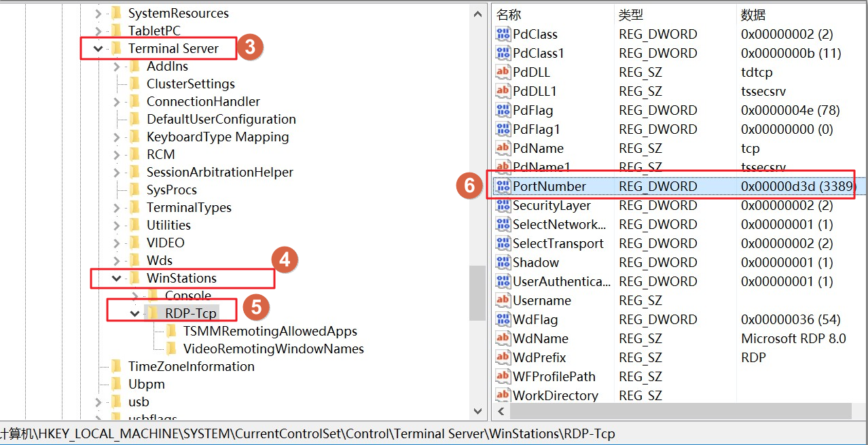The height and width of the screenshot is (445, 868).
Task: Click the folder icon beside KeyboardType Mapping
Action: 134,137
